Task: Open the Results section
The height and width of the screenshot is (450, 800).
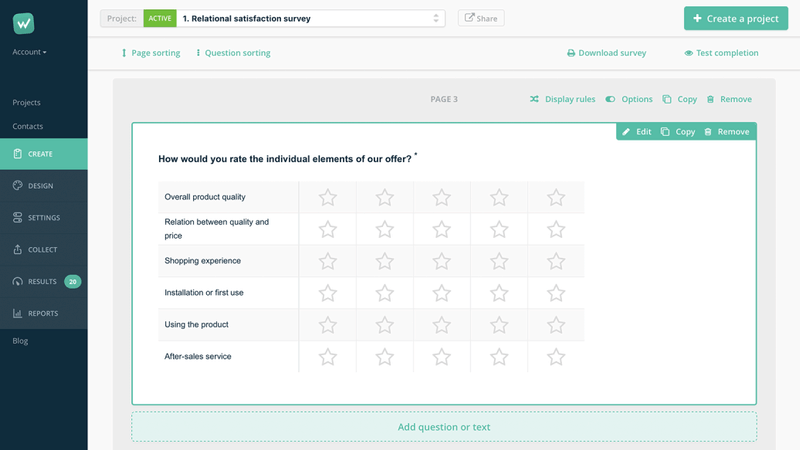Action: pyautogui.click(x=42, y=282)
